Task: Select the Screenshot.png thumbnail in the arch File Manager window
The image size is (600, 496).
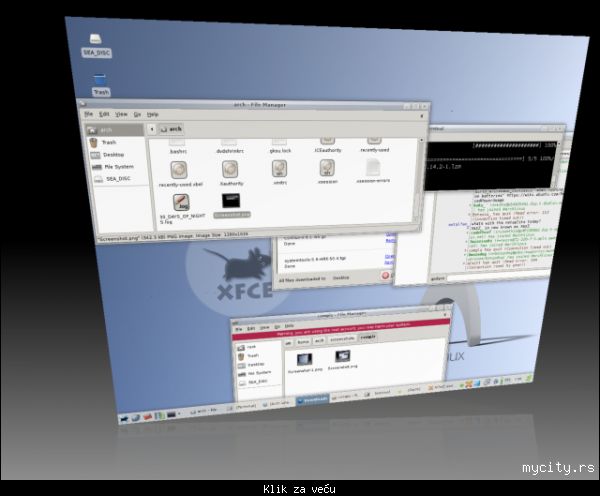Action: point(231,201)
